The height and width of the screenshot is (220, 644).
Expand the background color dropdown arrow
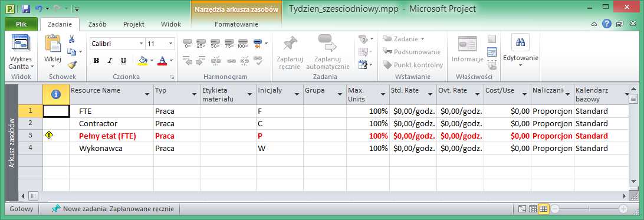(x=152, y=61)
